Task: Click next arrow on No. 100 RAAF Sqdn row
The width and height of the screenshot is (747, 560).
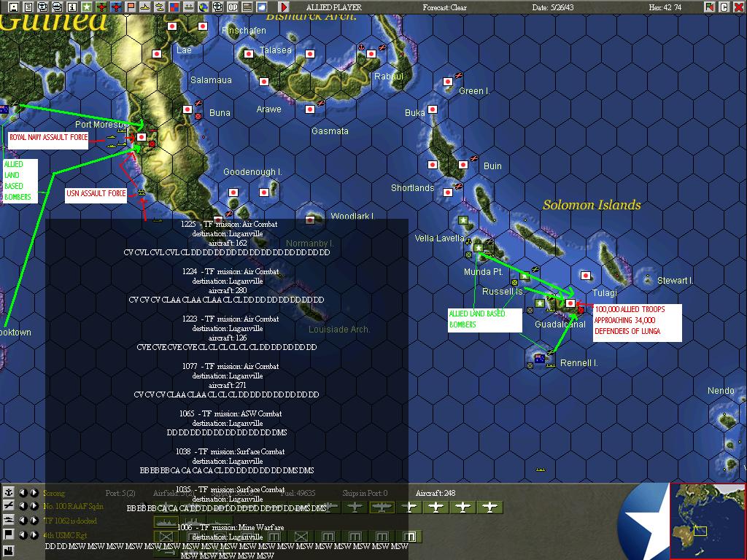Action: pyautogui.click(x=34, y=506)
